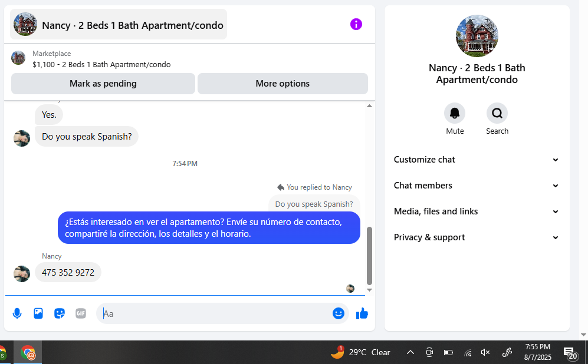Click Nancy's avatar beside Spanish question
588x364 pixels.
point(22,138)
